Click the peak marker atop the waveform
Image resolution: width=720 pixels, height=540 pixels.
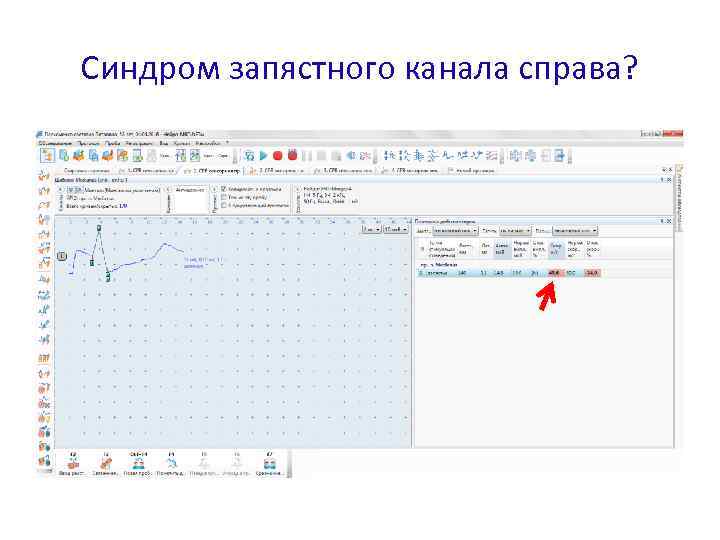[x=99, y=228]
